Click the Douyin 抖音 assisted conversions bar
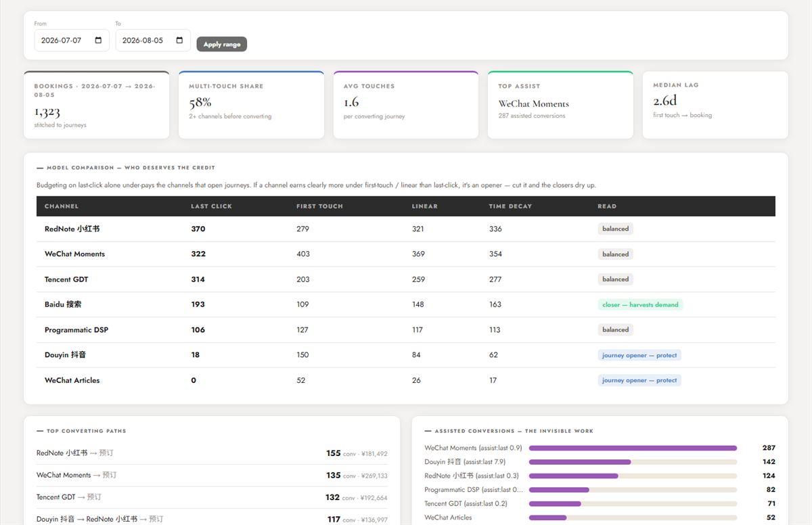 tap(633, 462)
